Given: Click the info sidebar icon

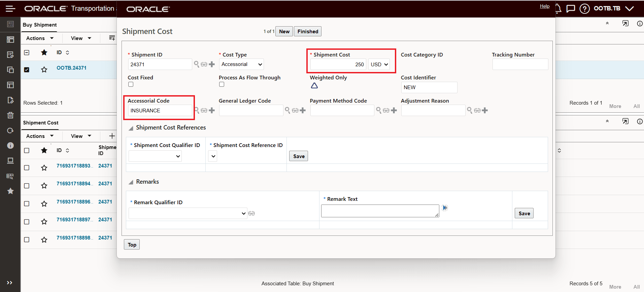Looking at the screenshot, I should pyautogui.click(x=10, y=145).
